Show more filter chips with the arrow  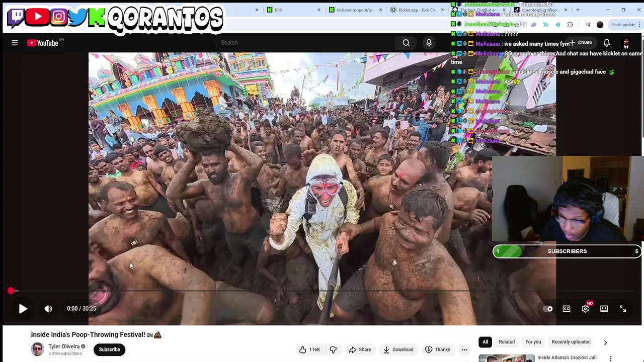click(605, 342)
